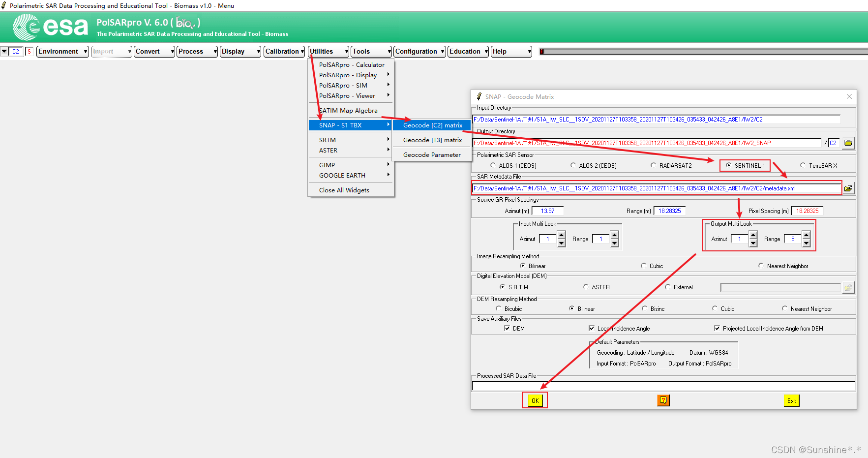Expand PolSARpro - SIM submenu
The height and width of the screenshot is (458, 868).
tap(351, 86)
